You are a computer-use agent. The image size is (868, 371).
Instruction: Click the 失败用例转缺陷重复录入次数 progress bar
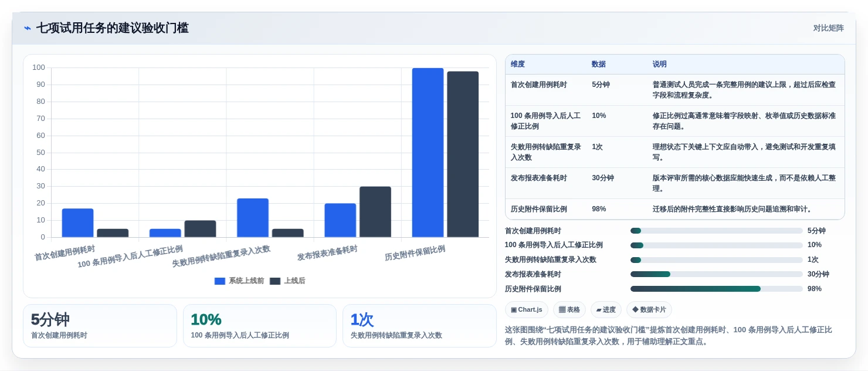pyautogui.click(x=717, y=260)
